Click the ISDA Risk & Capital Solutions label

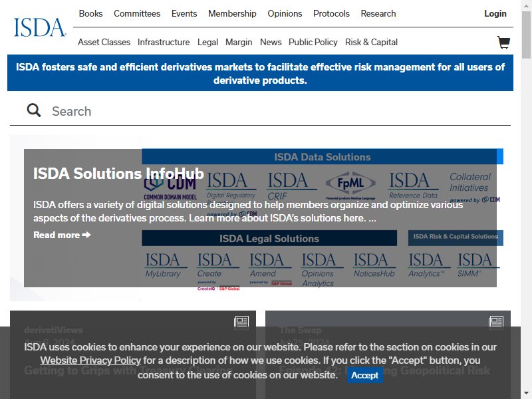456,237
